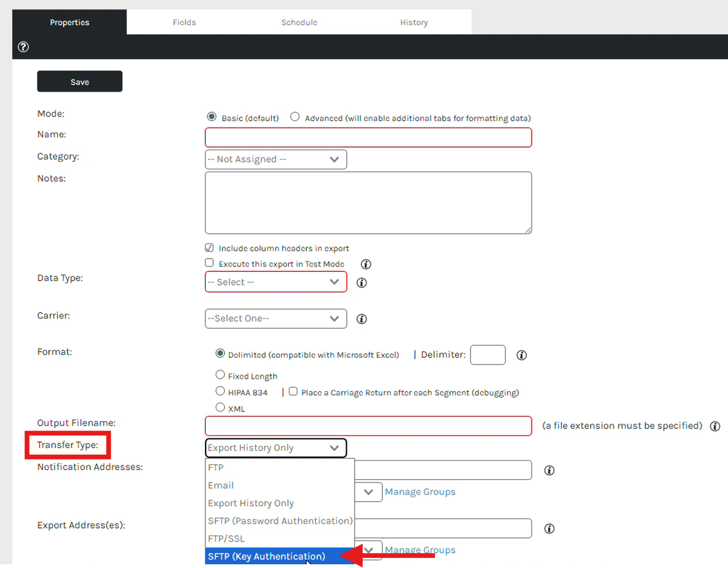Choose Delimited format radio button

point(220,354)
